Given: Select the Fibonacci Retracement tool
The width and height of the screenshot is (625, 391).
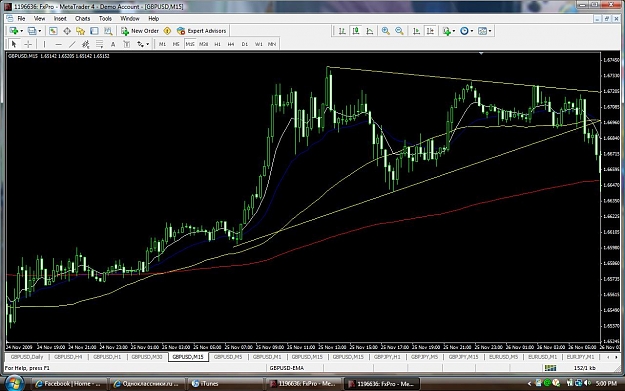Looking at the screenshot, I should tap(99, 44).
